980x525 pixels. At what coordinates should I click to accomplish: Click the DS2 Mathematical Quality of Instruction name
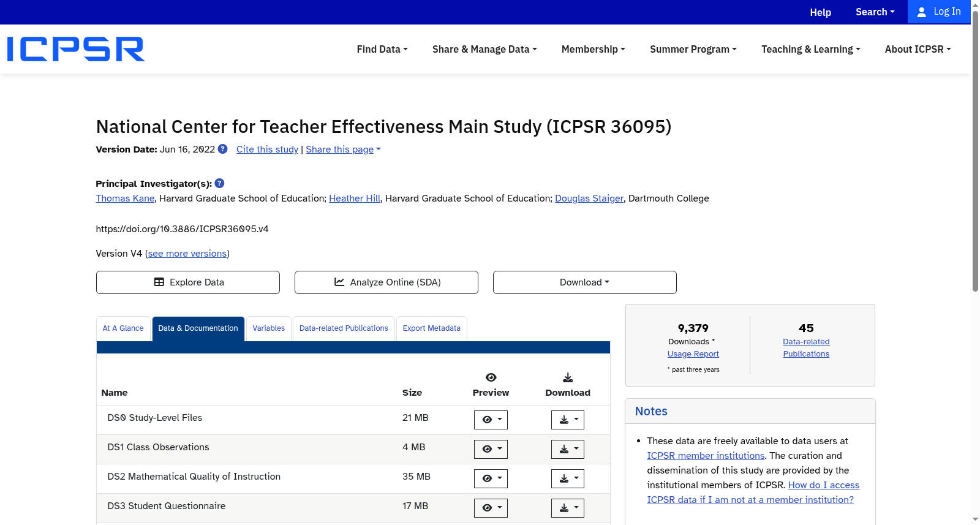(x=194, y=477)
